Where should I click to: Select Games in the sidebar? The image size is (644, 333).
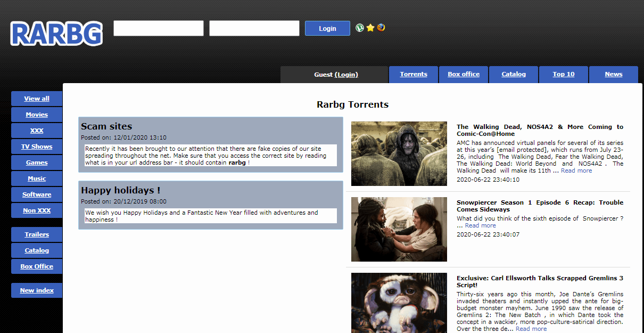pos(37,163)
